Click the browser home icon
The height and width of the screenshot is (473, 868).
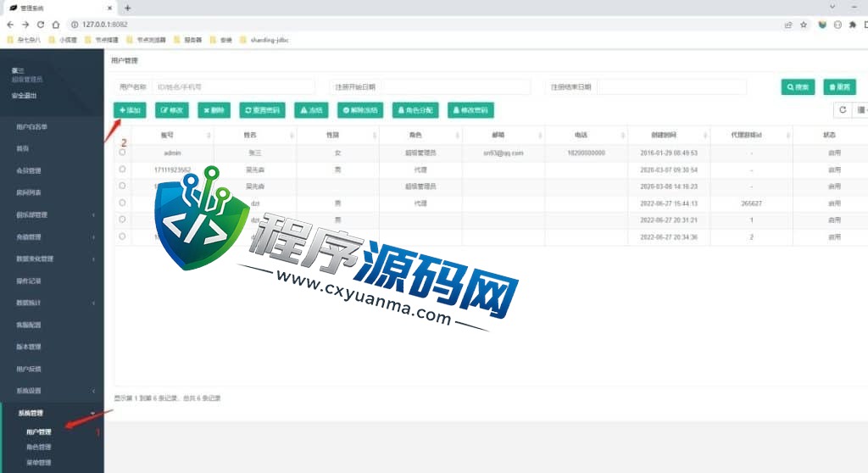(x=56, y=25)
